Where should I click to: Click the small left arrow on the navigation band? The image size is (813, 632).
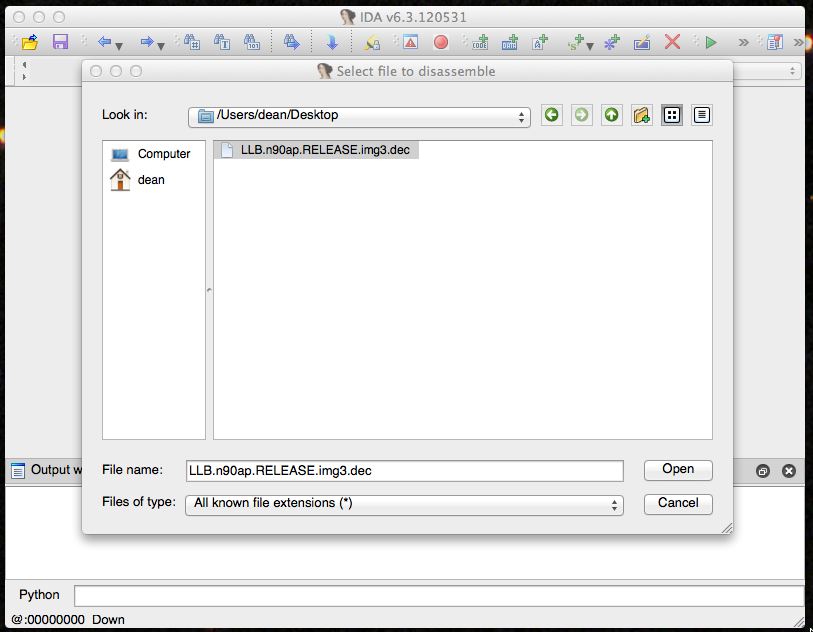pyautogui.click(x=24, y=65)
